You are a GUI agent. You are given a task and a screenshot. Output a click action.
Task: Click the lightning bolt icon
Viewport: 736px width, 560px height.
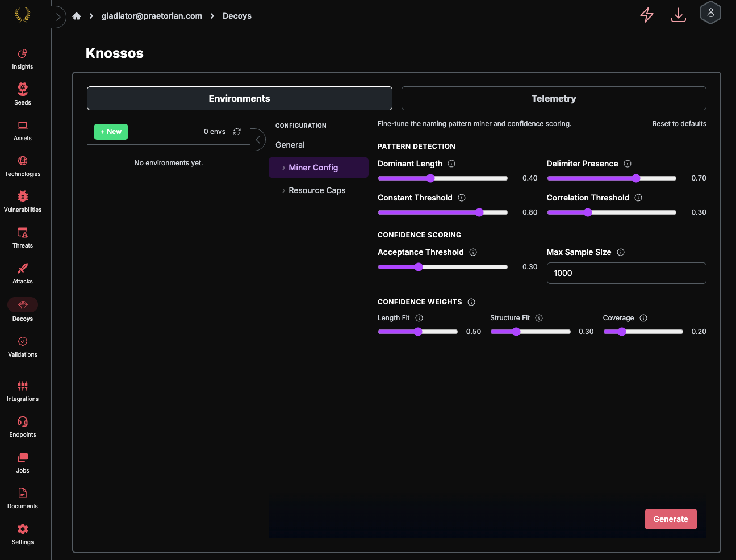647,15
